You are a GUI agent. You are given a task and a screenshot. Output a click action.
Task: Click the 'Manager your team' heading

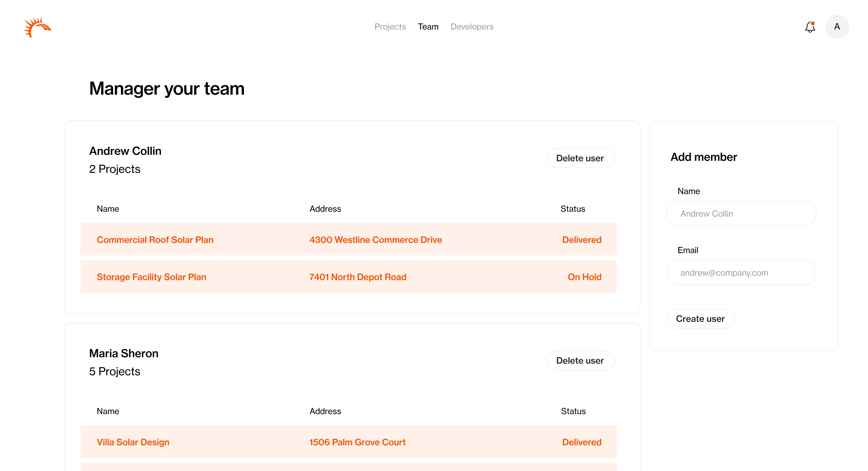[x=167, y=89]
